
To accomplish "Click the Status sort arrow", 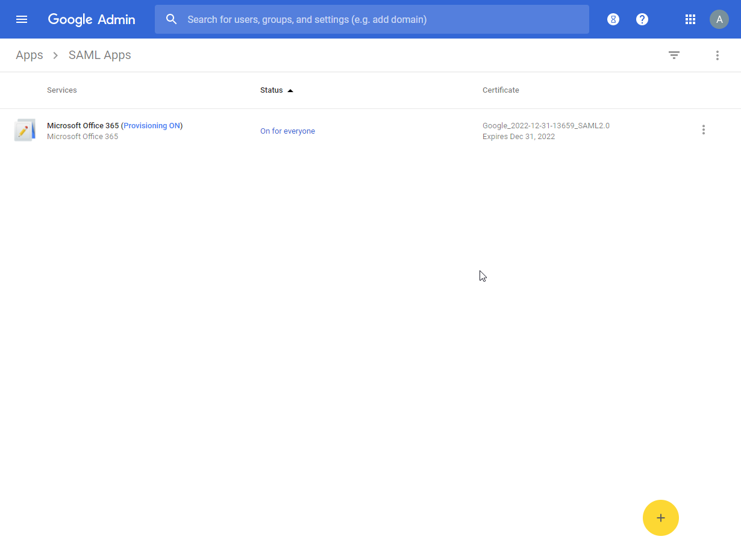I will click(x=290, y=90).
